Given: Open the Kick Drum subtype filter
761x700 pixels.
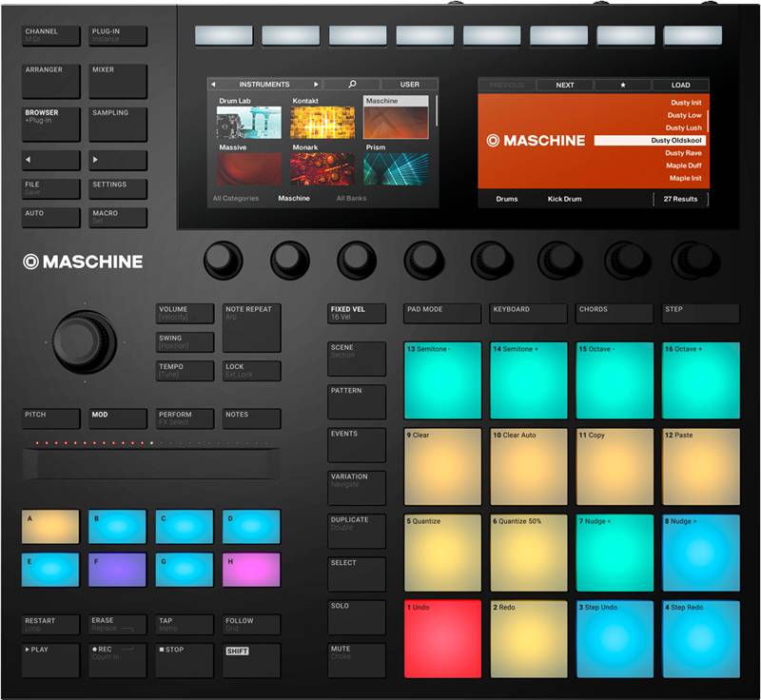Looking at the screenshot, I should (x=564, y=199).
